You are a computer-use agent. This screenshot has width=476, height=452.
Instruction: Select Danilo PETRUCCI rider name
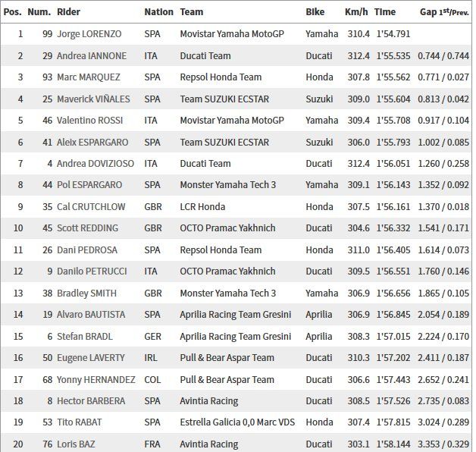pyautogui.click(x=92, y=272)
